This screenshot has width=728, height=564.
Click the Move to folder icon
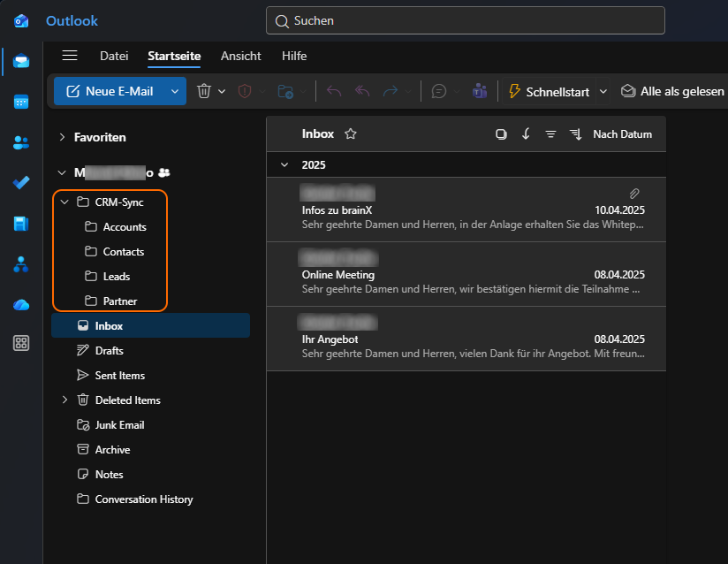[x=285, y=91]
